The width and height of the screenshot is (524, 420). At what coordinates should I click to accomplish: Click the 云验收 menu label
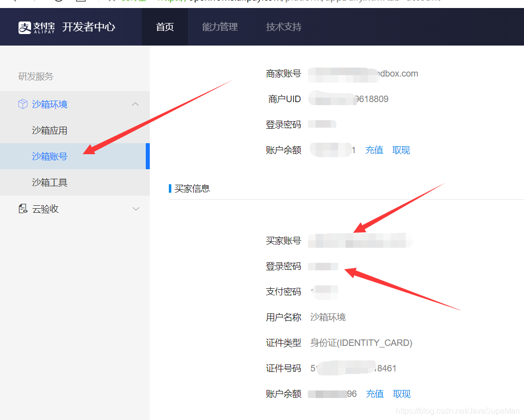46,209
